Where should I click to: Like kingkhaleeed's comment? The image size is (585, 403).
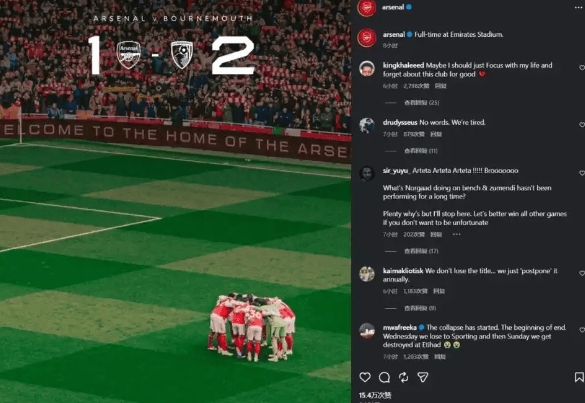(x=582, y=68)
